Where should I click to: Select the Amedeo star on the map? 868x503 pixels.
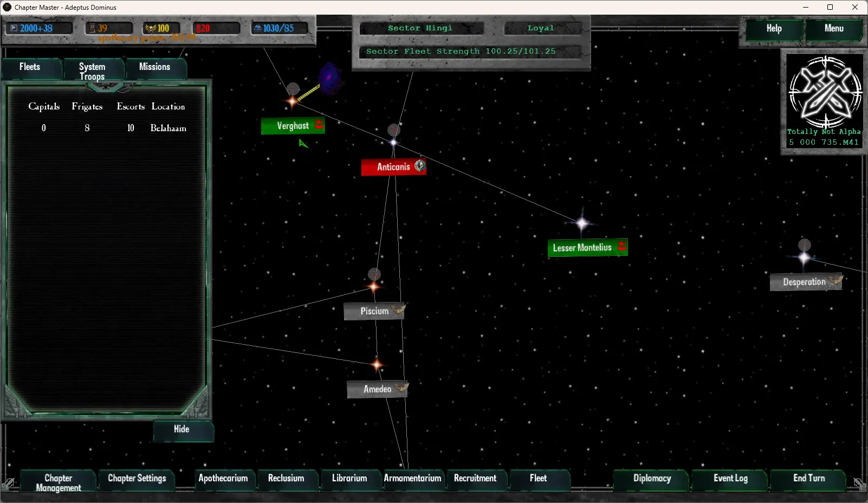click(x=377, y=365)
